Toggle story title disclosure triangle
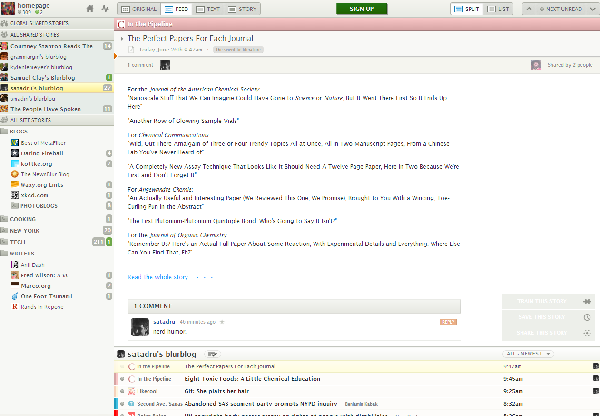The height and width of the screenshot is (416, 600). click(x=122, y=39)
